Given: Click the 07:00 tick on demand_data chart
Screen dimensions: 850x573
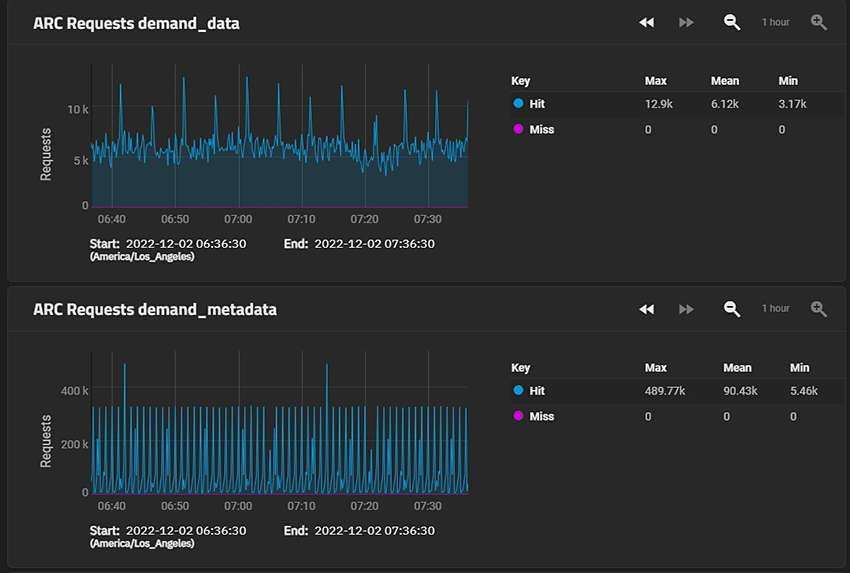Looking at the screenshot, I should pyautogui.click(x=238, y=219).
